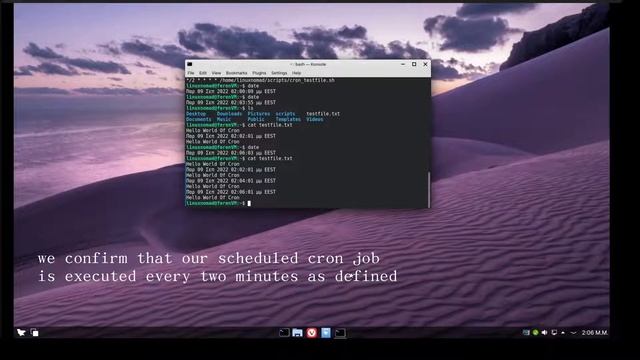This screenshot has width=640, height=360.
Task: Open the Settings menu in Konsole
Action: (279, 73)
